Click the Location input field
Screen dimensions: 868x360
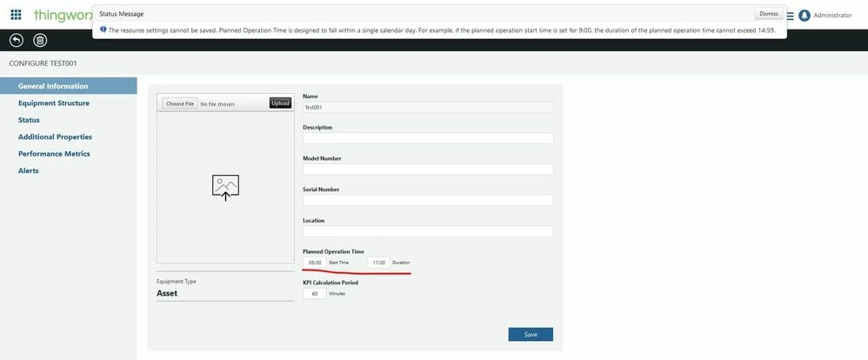[x=428, y=231]
